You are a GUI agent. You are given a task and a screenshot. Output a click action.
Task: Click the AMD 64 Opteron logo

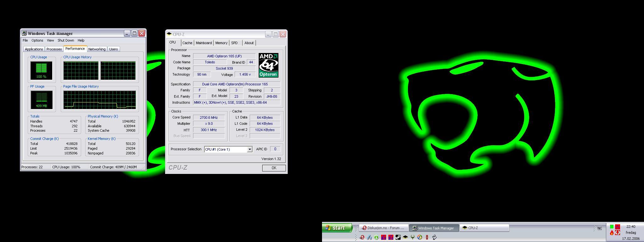pyautogui.click(x=268, y=65)
